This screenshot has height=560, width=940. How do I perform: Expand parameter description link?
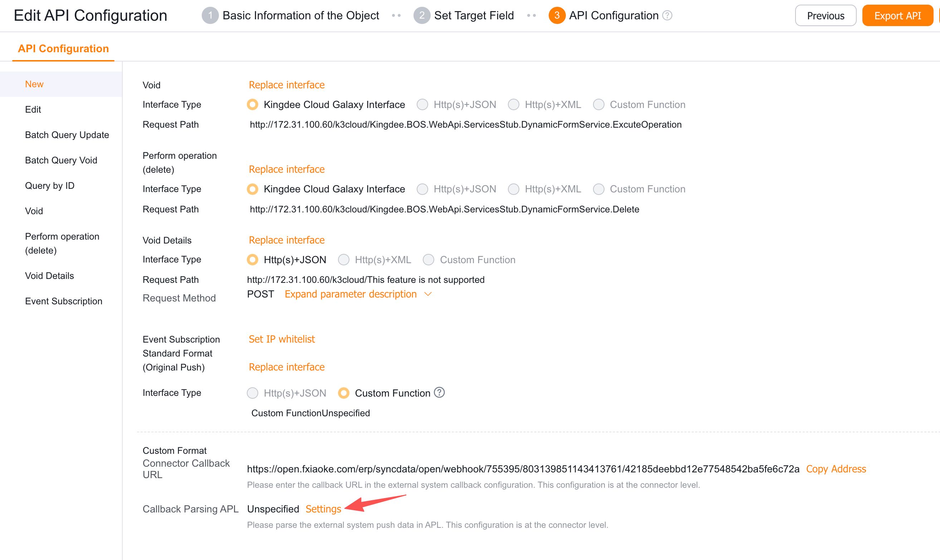coord(350,294)
